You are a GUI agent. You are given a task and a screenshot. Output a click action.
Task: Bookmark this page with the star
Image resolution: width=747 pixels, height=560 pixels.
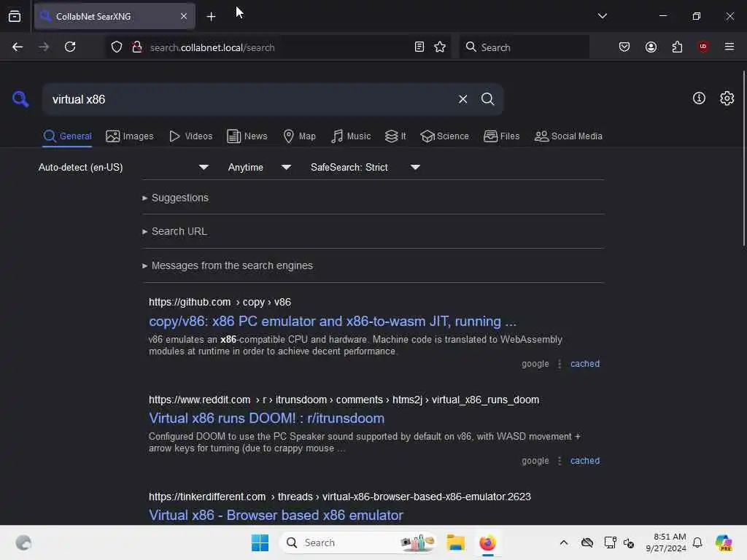point(440,47)
